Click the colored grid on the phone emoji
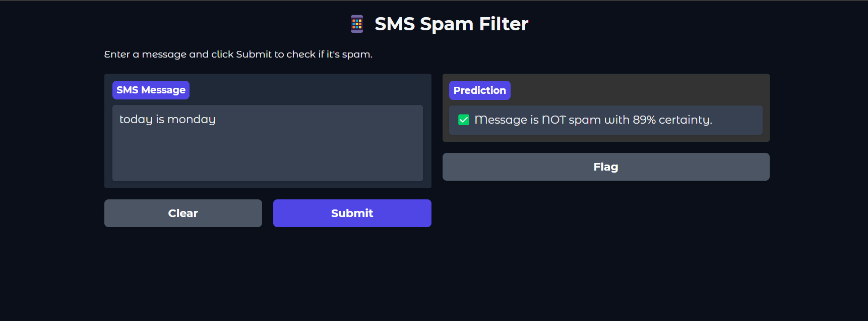Screen dimensions: 868x321 (357, 23)
